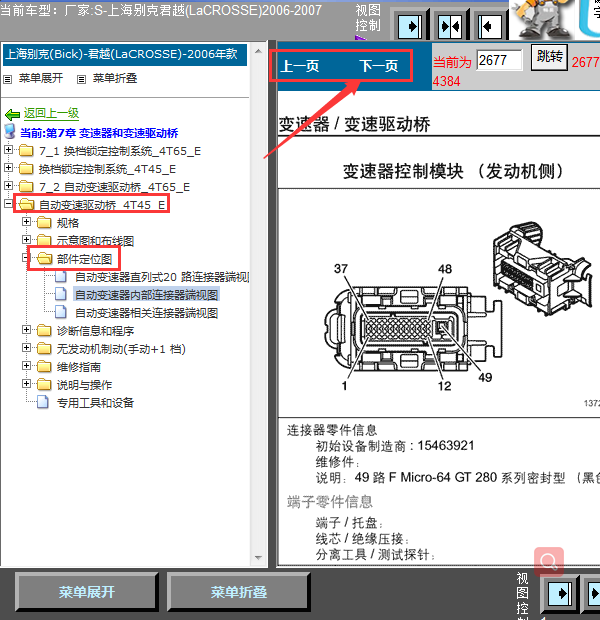The width and height of the screenshot is (600, 620).
Task: Click the current chapter icon beside 当前:第7章
Action: (9, 132)
